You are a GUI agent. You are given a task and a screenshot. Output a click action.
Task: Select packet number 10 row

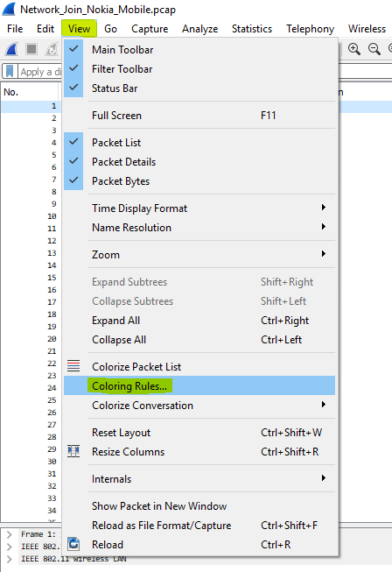tap(31, 216)
